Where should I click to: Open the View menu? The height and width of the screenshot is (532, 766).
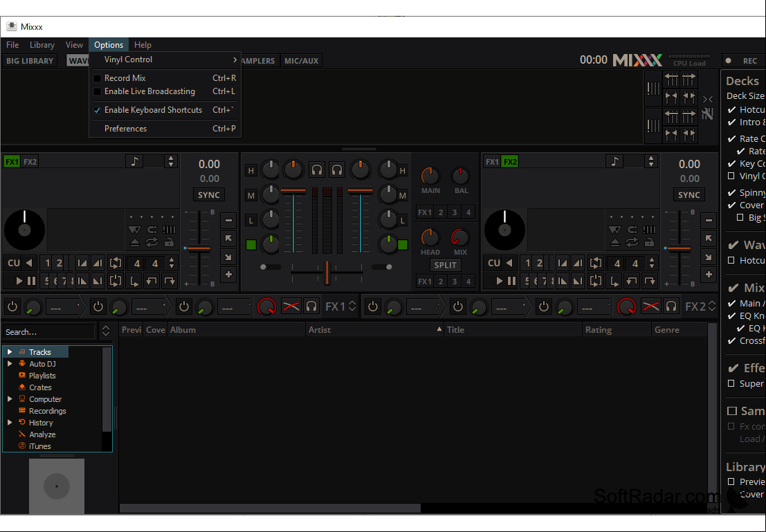pos(74,44)
